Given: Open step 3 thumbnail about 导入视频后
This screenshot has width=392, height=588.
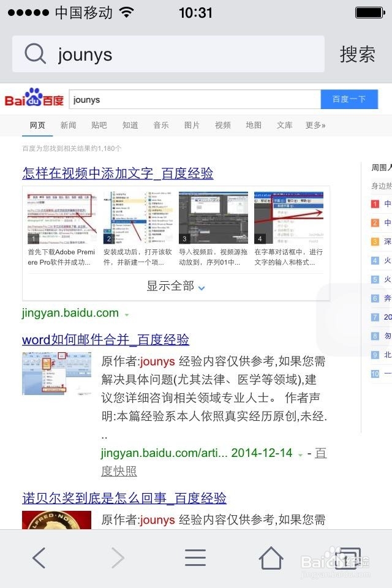Looking at the screenshot, I should click(213, 217).
